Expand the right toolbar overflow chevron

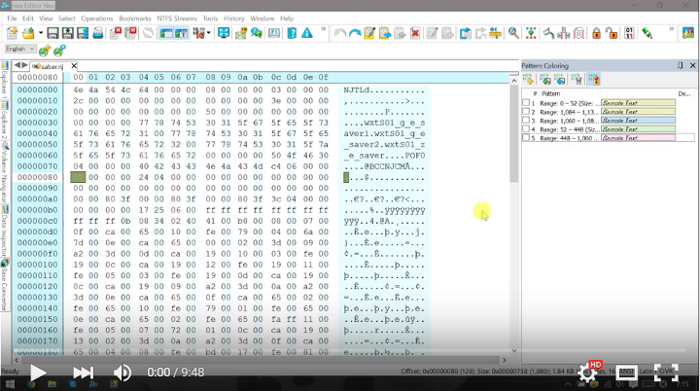pos(671,29)
